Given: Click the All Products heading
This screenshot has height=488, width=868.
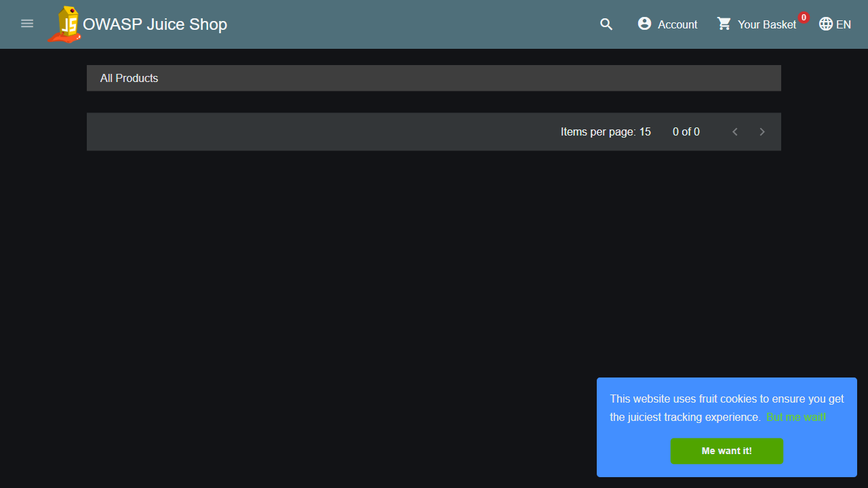Looking at the screenshot, I should (x=129, y=78).
